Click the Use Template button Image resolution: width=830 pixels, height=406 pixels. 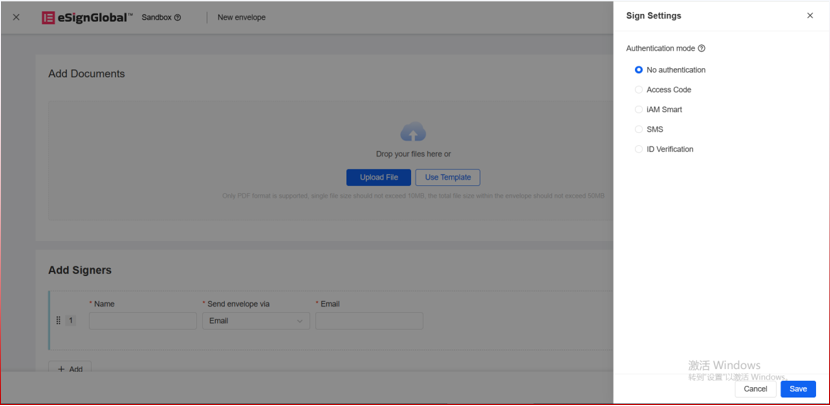click(448, 177)
